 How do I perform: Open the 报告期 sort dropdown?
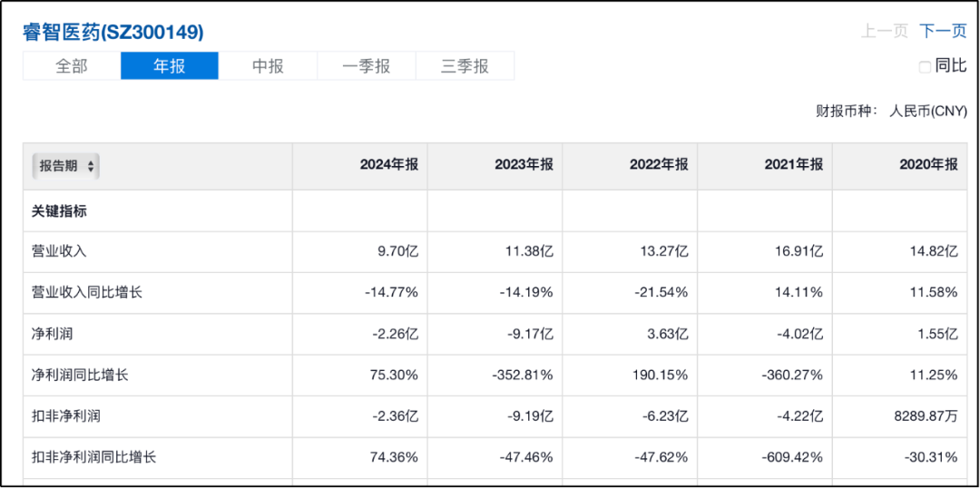[66, 166]
